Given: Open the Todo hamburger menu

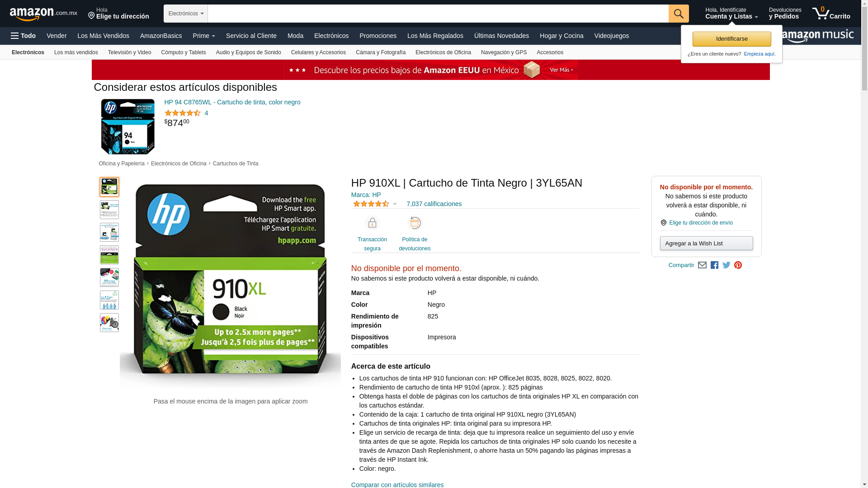Looking at the screenshot, I should [x=23, y=36].
